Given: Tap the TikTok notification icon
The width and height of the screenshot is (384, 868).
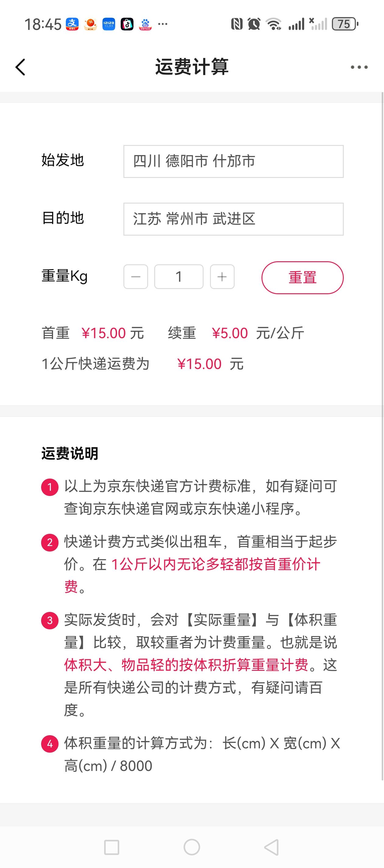Looking at the screenshot, I should (127, 24).
